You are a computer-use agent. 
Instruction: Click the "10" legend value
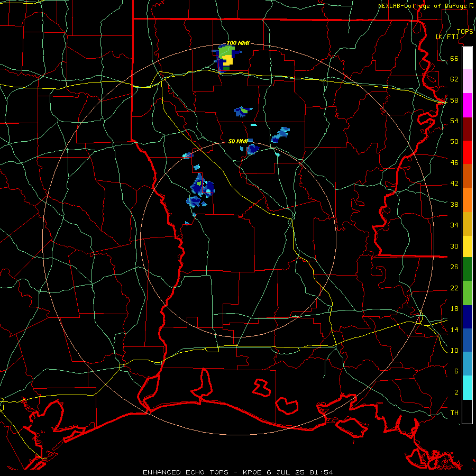[x=454, y=350]
